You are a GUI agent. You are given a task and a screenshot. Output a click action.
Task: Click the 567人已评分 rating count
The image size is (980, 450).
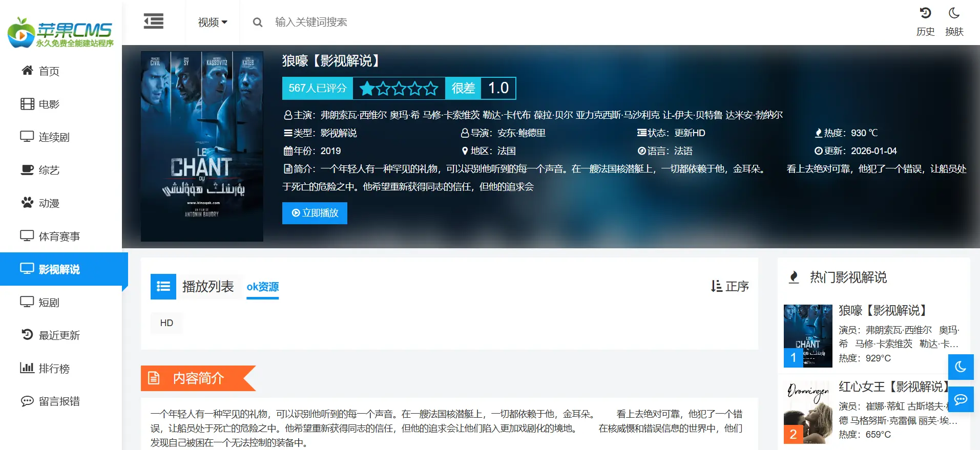tap(318, 88)
